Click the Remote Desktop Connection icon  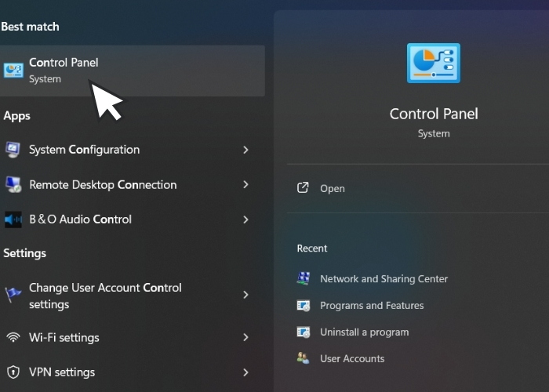pos(13,185)
